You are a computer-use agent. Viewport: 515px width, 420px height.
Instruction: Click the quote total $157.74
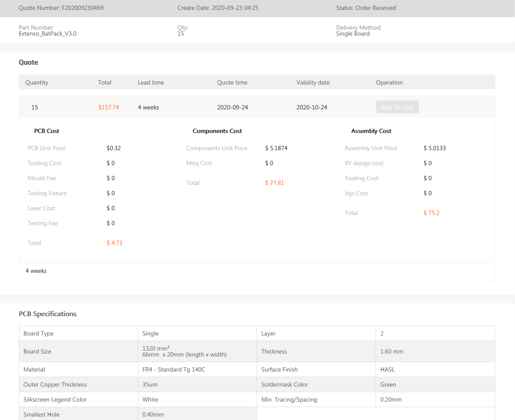(x=109, y=107)
